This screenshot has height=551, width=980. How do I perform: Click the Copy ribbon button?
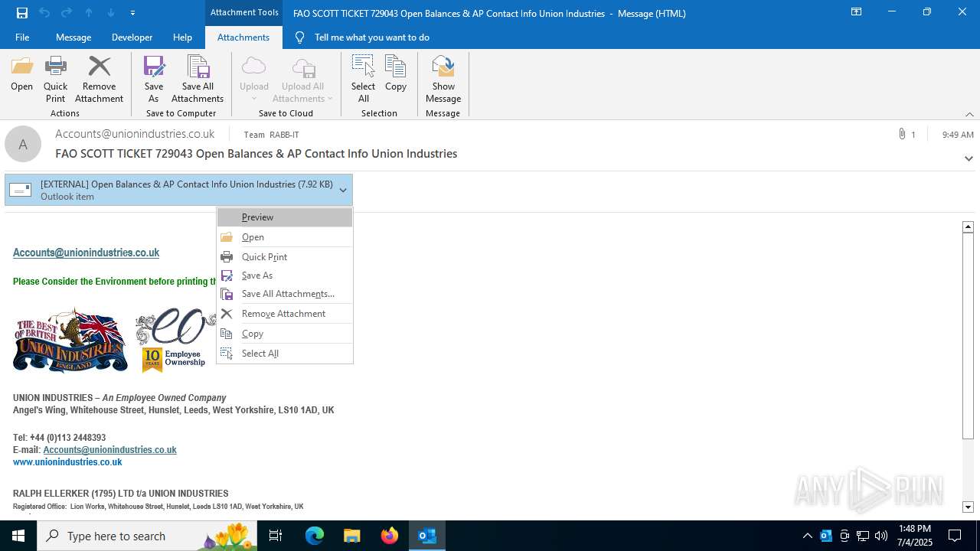pos(396,74)
